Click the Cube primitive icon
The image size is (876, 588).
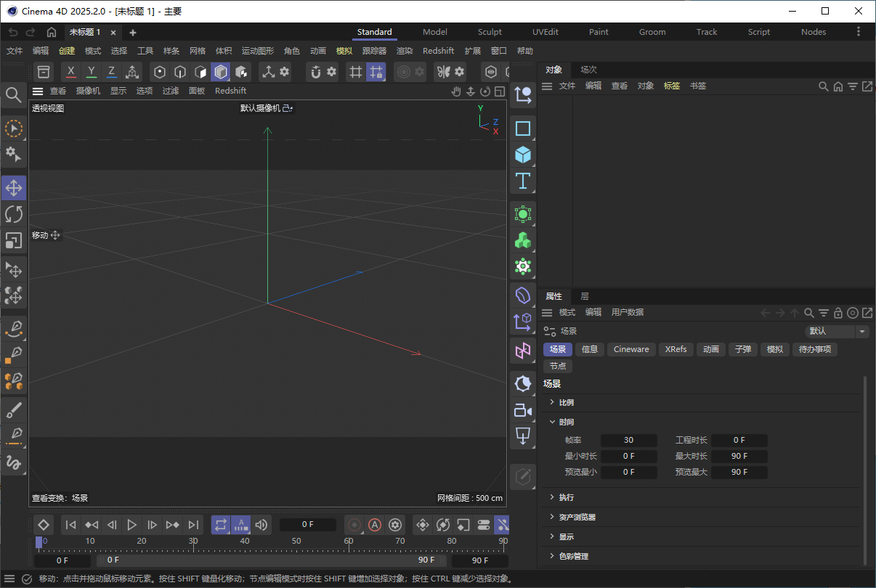523,155
